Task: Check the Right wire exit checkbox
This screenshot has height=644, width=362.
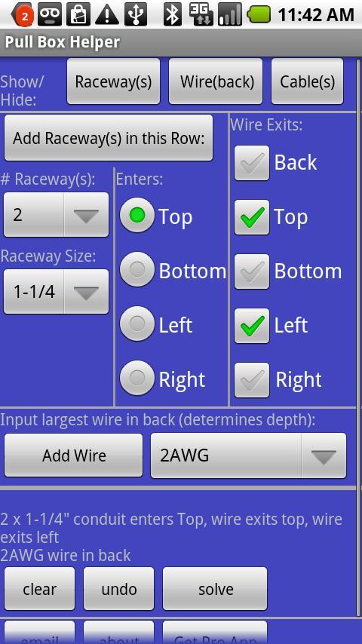Action: point(252,380)
